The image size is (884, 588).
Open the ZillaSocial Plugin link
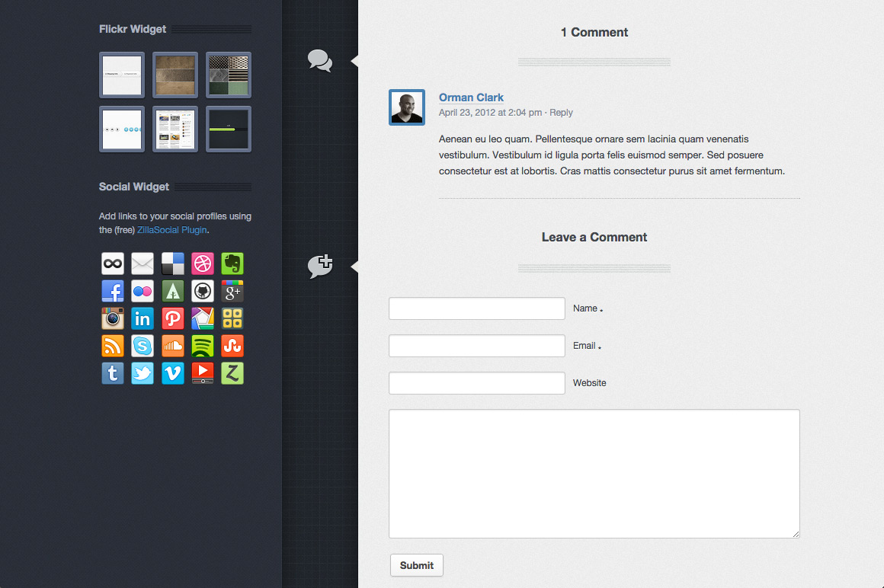(171, 229)
